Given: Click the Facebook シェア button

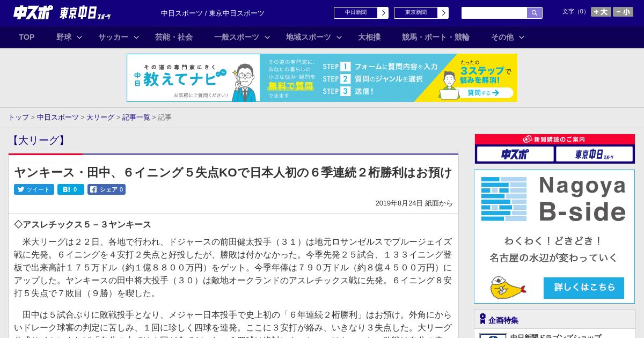Looking at the screenshot, I should click(x=106, y=189).
